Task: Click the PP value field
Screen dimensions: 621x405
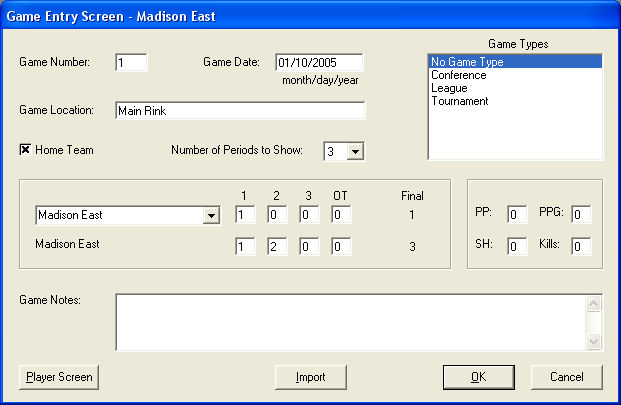Action: [516, 214]
